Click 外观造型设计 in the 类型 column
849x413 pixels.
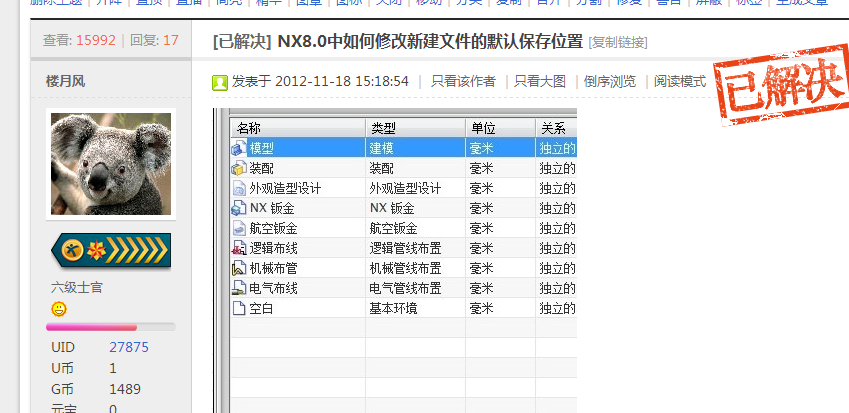[405, 188]
